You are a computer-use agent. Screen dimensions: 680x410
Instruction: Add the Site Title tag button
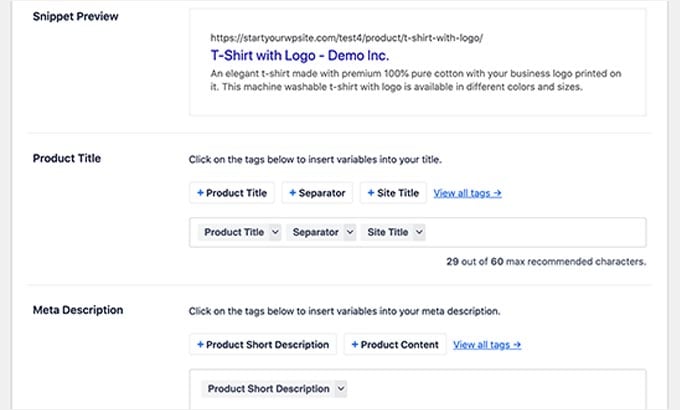(x=393, y=193)
